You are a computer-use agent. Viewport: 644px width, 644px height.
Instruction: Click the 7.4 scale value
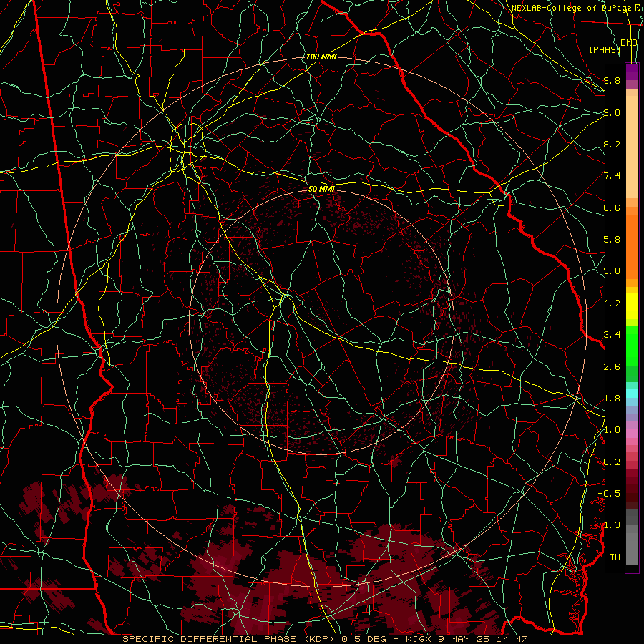click(x=612, y=176)
